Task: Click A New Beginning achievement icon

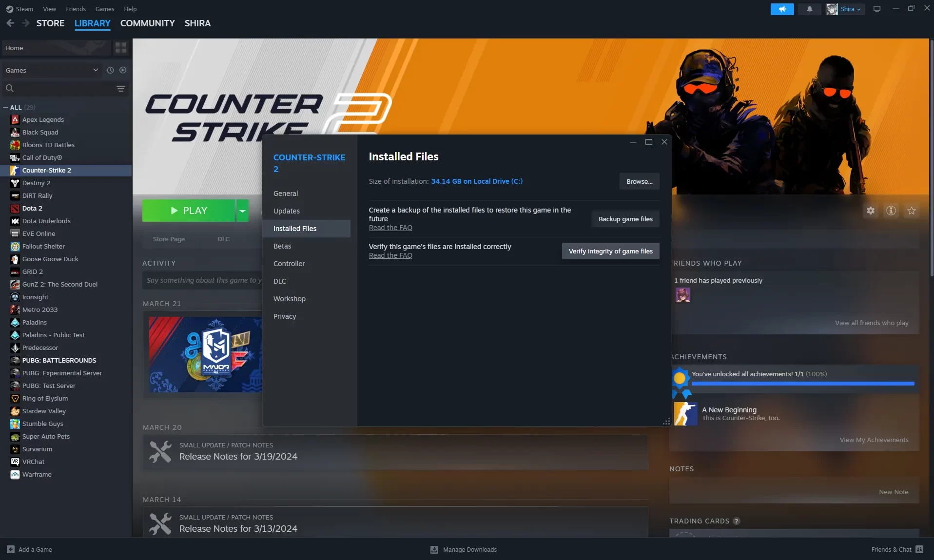Action: (x=685, y=414)
